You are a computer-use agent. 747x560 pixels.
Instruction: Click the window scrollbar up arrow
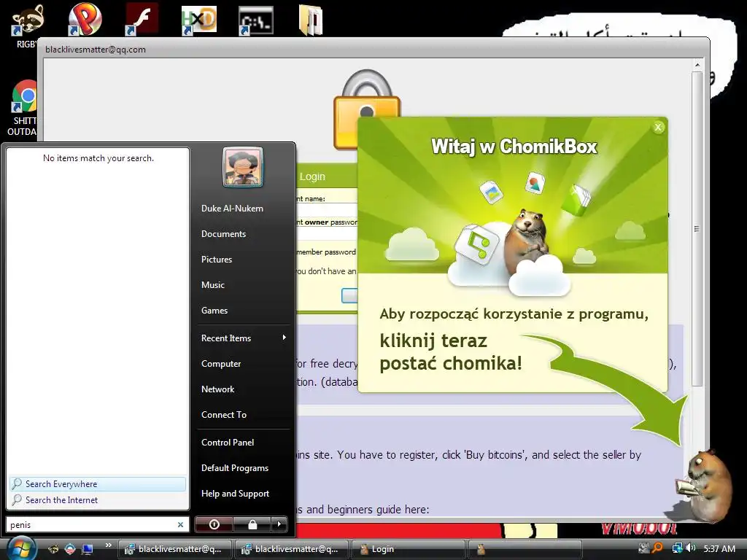pyautogui.click(x=697, y=65)
